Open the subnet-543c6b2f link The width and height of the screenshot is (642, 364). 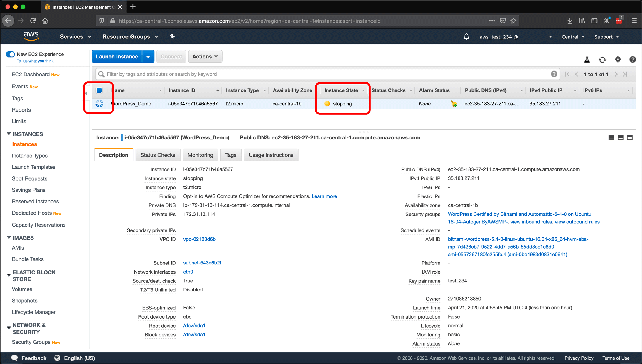[x=202, y=263]
